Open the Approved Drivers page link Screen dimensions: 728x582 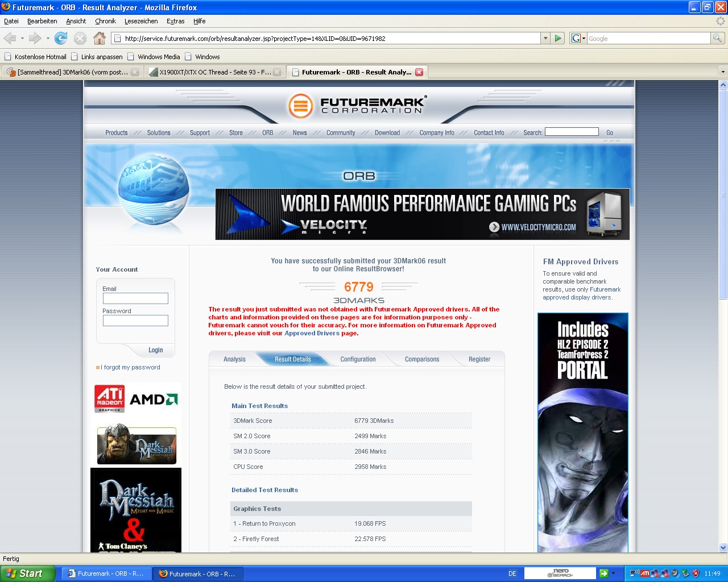[x=312, y=333]
